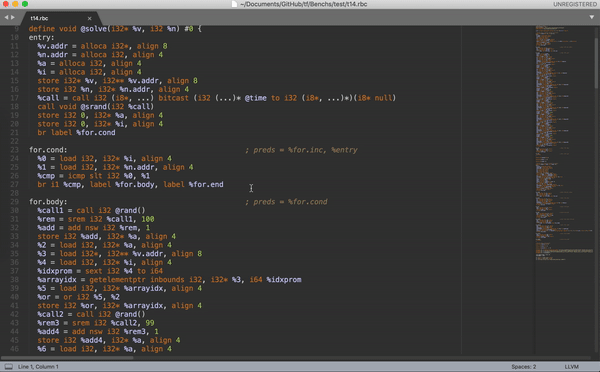Click the horizontal scrollbar at bottom
This screenshot has width=600, height=372.
(x=67, y=358)
